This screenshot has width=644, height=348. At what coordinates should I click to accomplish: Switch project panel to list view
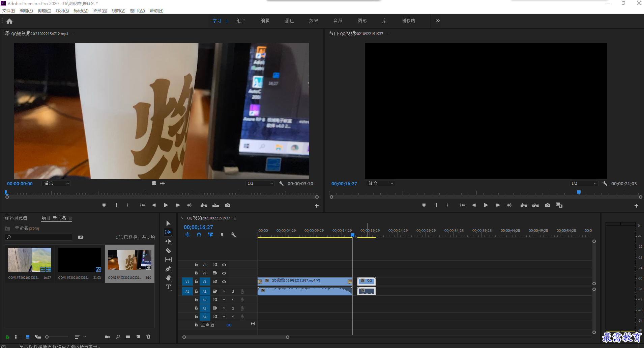pos(18,337)
